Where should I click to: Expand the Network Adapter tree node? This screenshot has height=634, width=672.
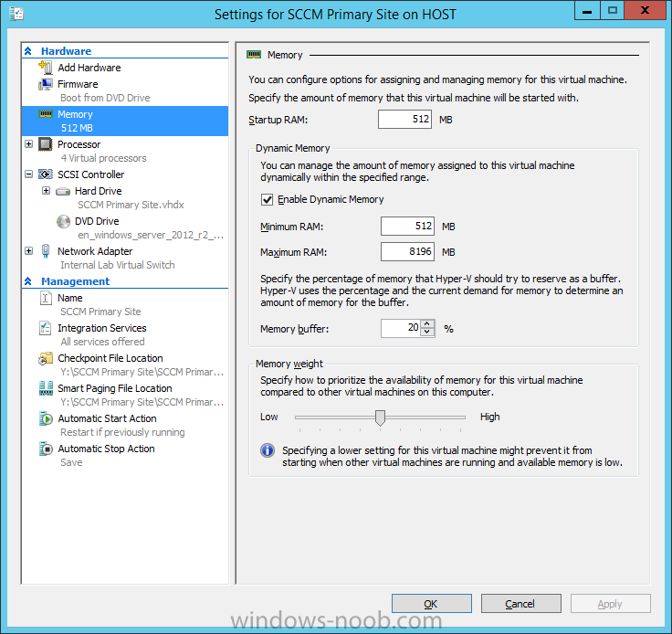28,251
